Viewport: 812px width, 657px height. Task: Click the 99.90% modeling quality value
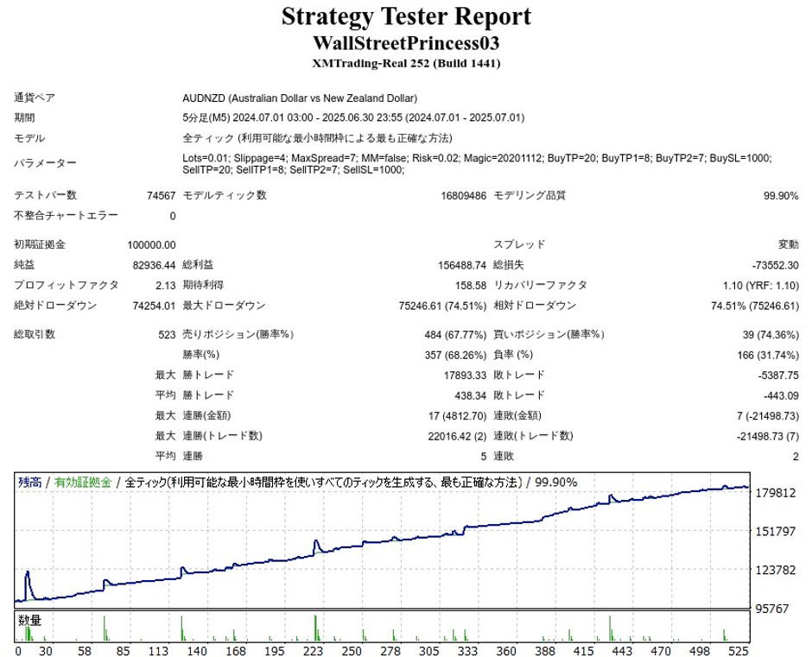tap(781, 196)
